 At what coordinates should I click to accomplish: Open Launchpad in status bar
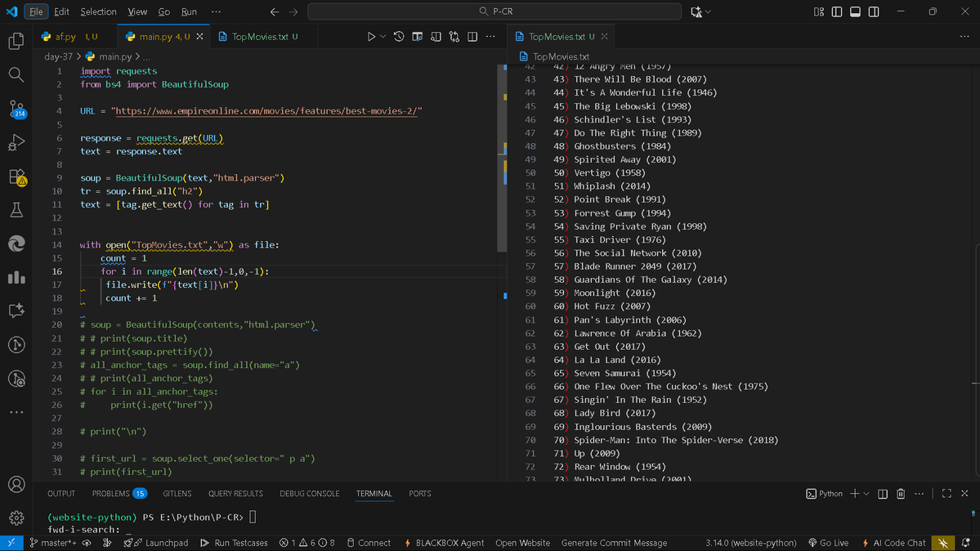[156, 543]
